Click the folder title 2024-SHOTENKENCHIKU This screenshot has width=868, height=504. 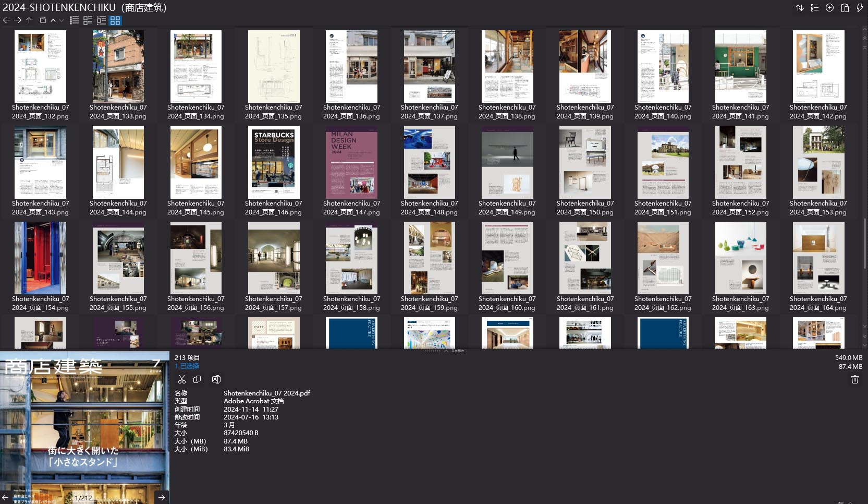coord(84,7)
